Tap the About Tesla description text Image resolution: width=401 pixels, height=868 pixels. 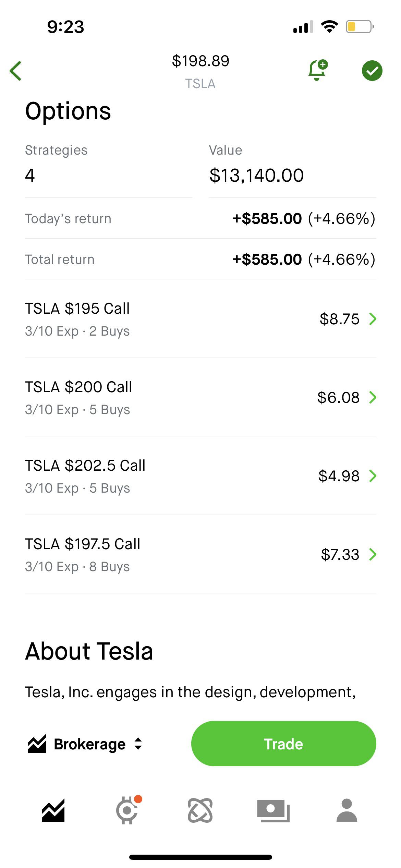tap(190, 692)
